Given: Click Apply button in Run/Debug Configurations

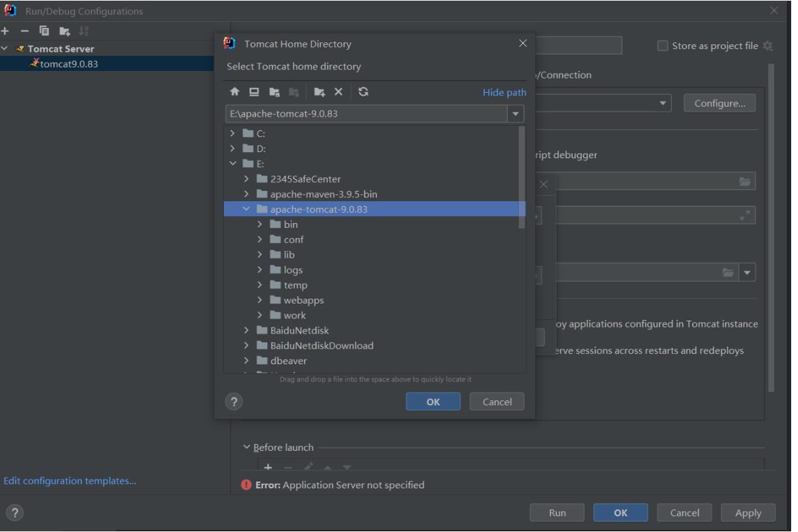Looking at the screenshot, I should (748, 513).
